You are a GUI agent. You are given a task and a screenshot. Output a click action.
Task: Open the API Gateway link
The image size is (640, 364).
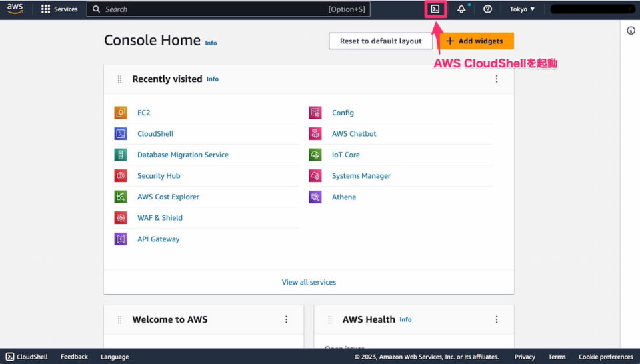[159, 239]
